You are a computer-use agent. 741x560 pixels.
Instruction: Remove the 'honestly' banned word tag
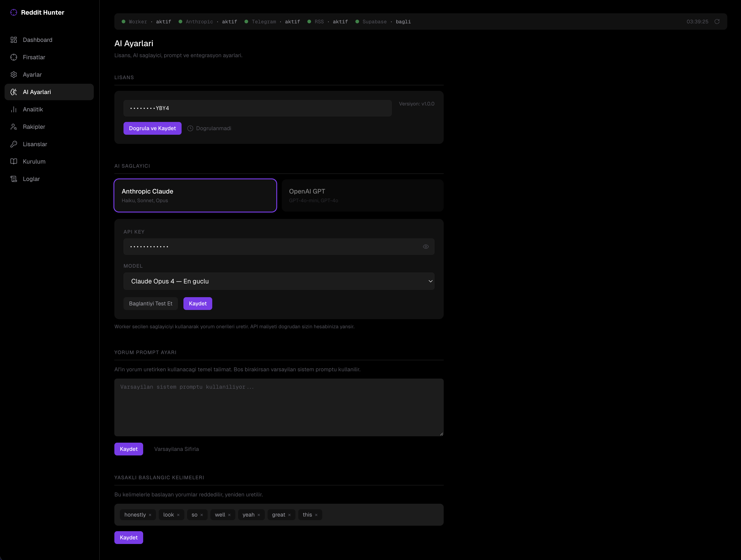pyautogui.click(x=150, y=515)
